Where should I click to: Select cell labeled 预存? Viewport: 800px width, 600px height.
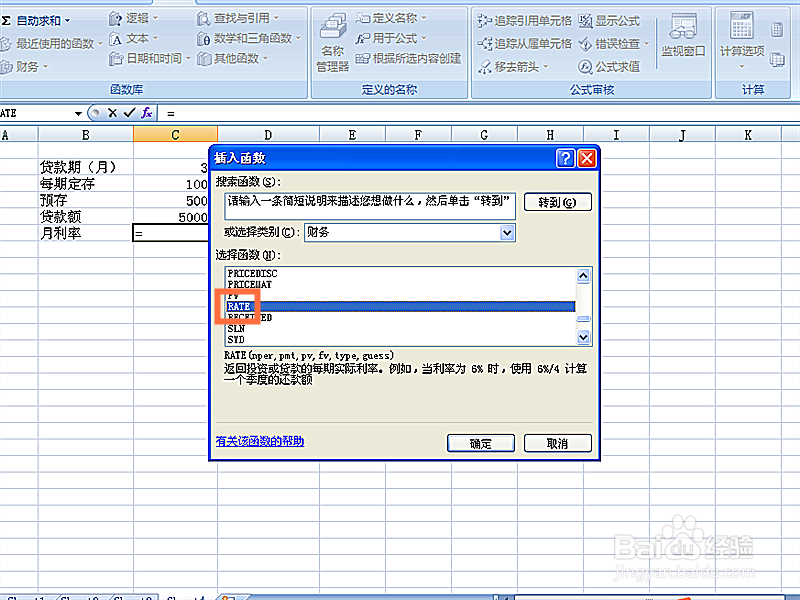(x=86, y=200)
